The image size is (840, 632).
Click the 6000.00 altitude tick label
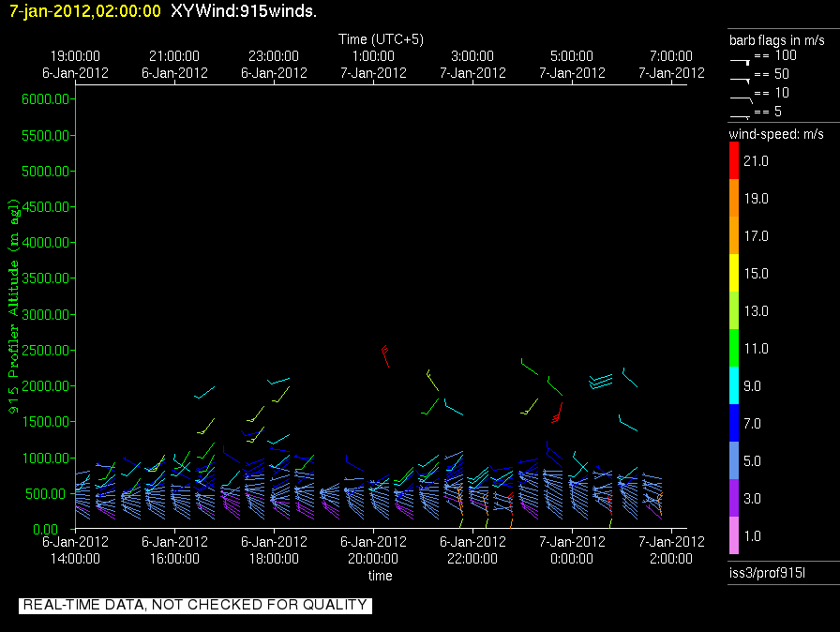point(46,98)
